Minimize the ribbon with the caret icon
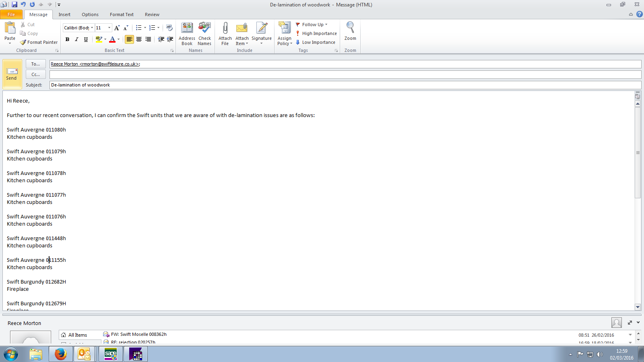Image resolution: width=644 pixels, height=362 pixels. (631, 14)
